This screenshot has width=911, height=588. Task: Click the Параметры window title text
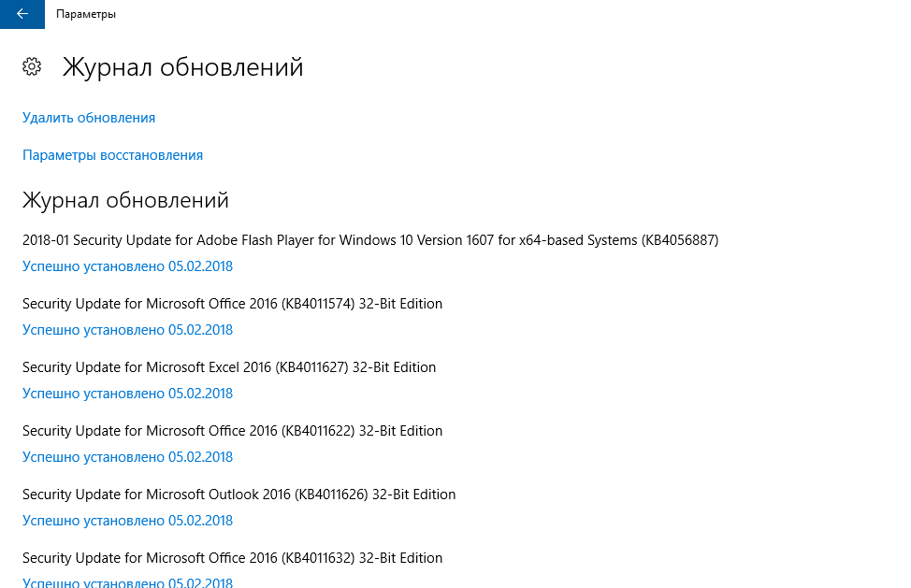(x=86, y=14)
